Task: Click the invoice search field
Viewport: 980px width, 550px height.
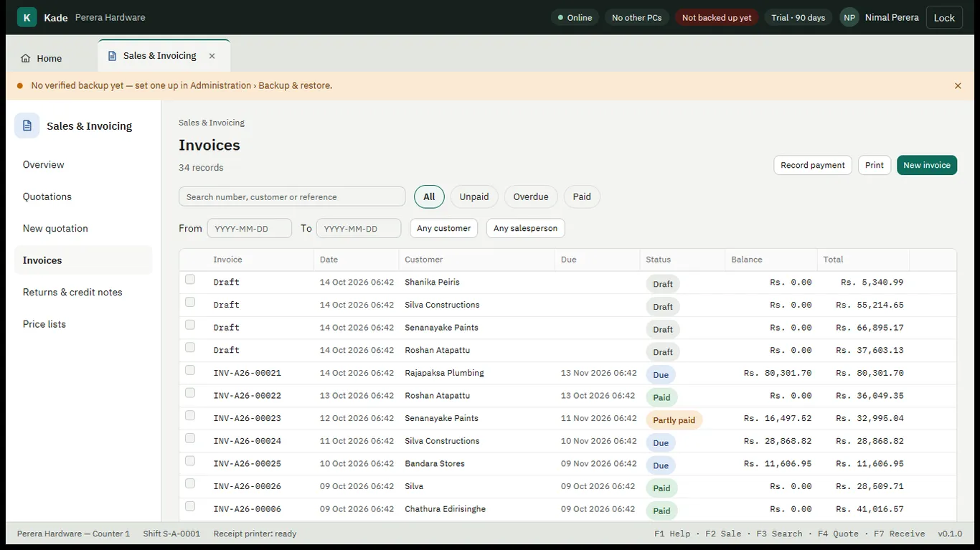Action: (292, 196)
